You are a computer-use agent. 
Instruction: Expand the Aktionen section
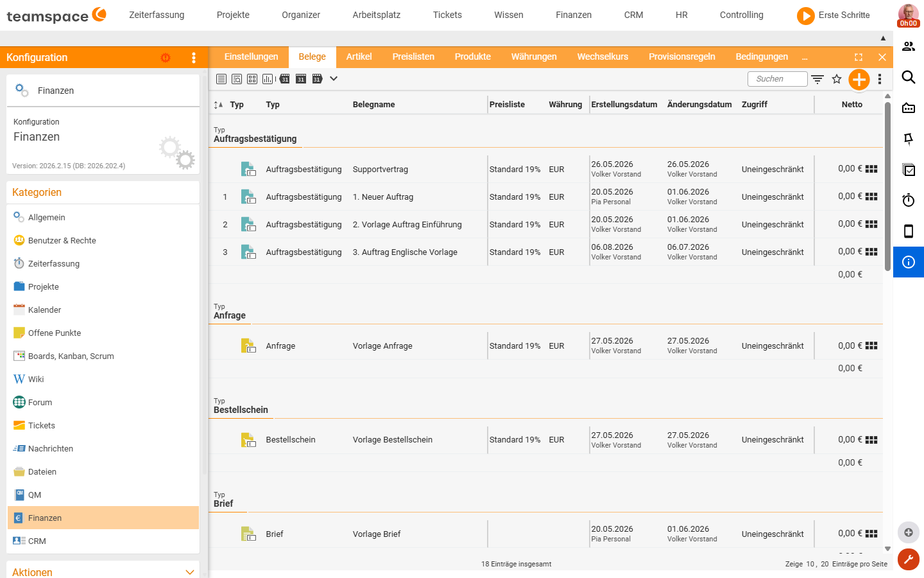(x=189, y=572)
